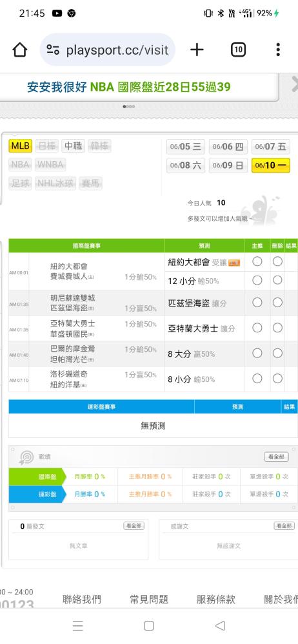Click 看全部 button in 戰績 section
The image size is (298, 644).
(x=276, y=457)
